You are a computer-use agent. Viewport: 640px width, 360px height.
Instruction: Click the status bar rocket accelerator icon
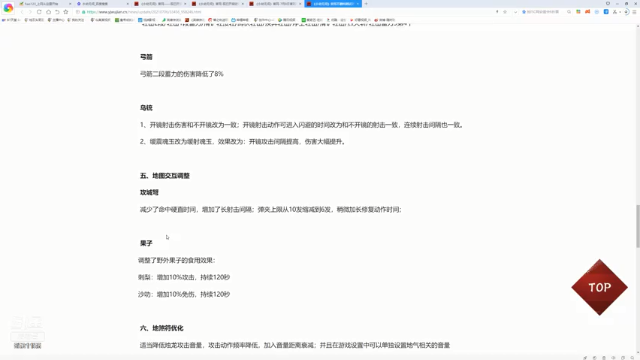tap(585, 358)
